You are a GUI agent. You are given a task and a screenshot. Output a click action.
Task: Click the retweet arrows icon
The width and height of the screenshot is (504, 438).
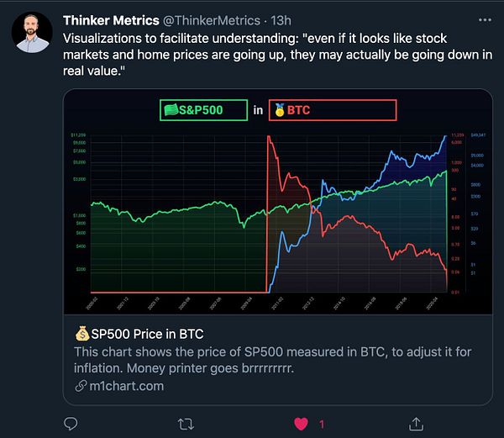point(185,421)
